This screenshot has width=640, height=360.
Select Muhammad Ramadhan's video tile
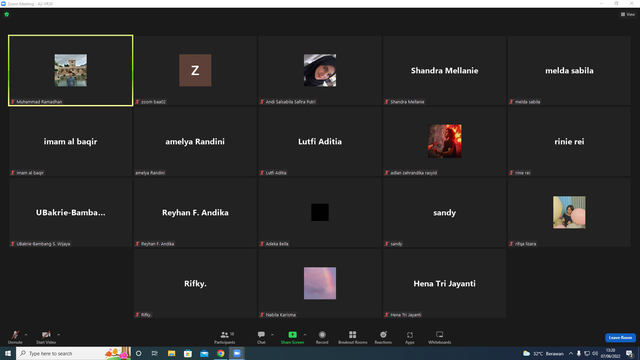point(71,70)
